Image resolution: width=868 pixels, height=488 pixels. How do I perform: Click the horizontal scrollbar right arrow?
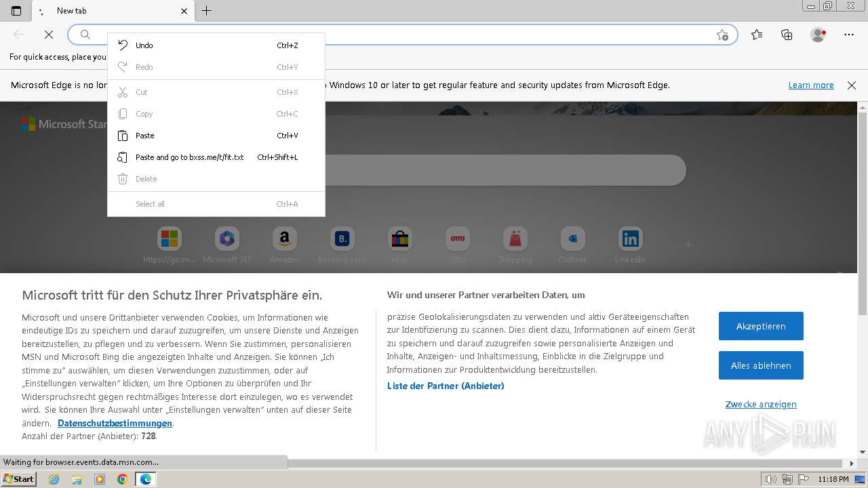tap(852, 464)
